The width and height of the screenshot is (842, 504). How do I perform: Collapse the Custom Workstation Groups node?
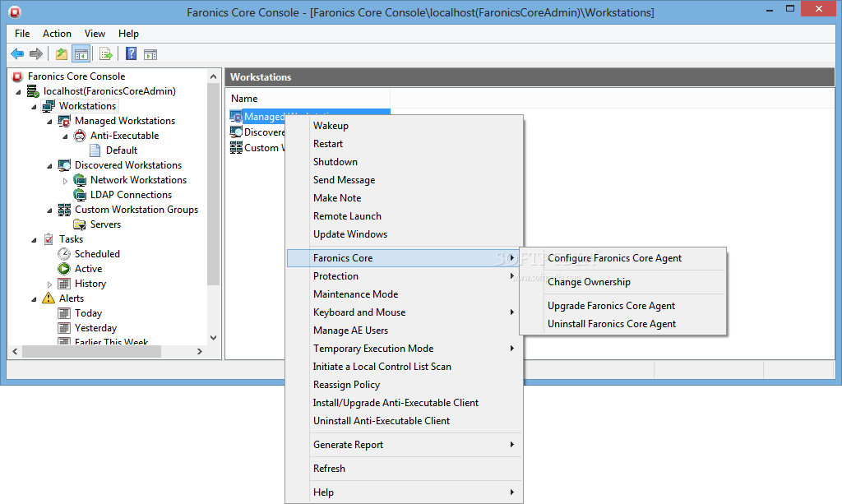click(x=49, y=210)
